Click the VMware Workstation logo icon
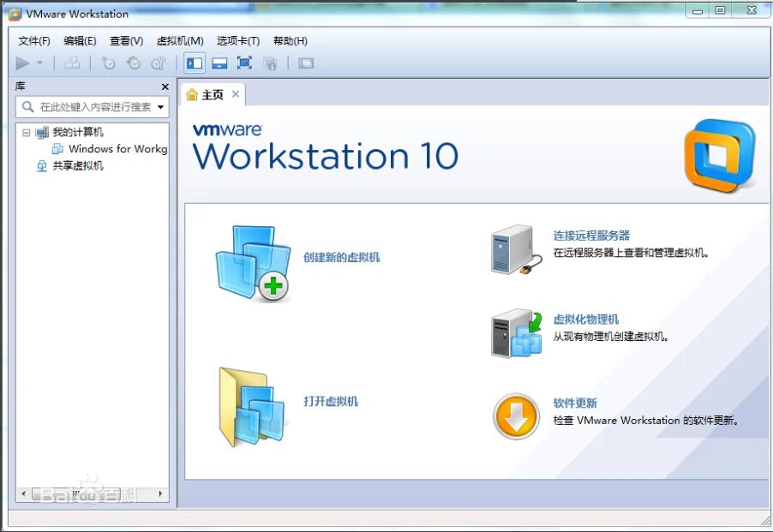Image resolution: width=773 pixels, height=532 pixels. (x=720, y=155)
